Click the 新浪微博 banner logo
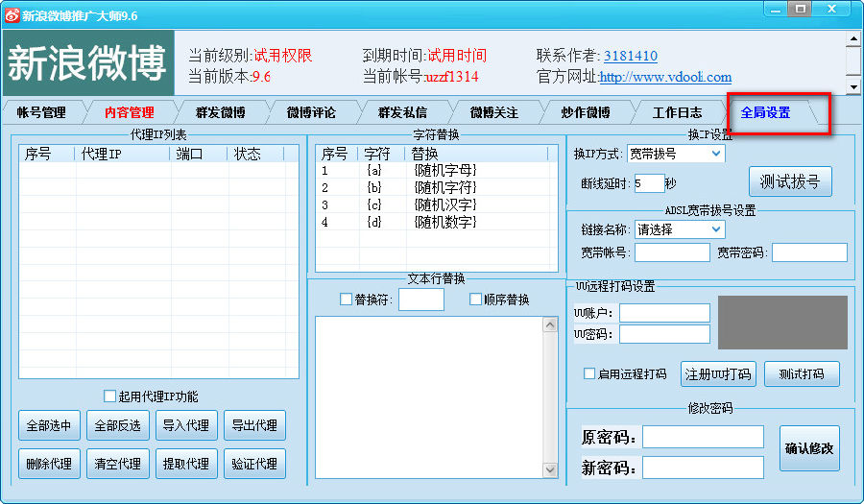 tap(88, 62)
